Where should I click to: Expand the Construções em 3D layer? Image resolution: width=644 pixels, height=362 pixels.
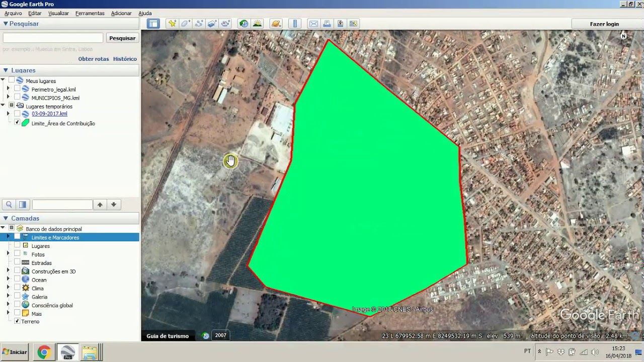pyautogui.click(x=8, y=271)
